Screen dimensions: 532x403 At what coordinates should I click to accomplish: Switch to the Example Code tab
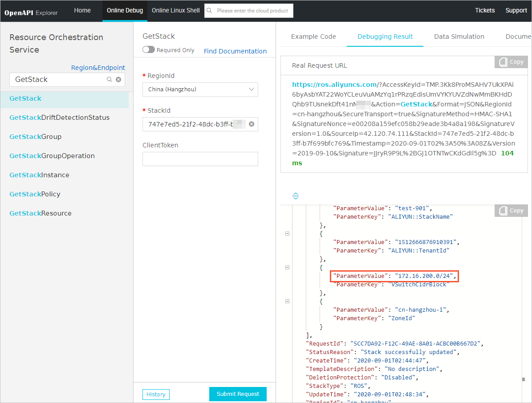pos(313,37)
